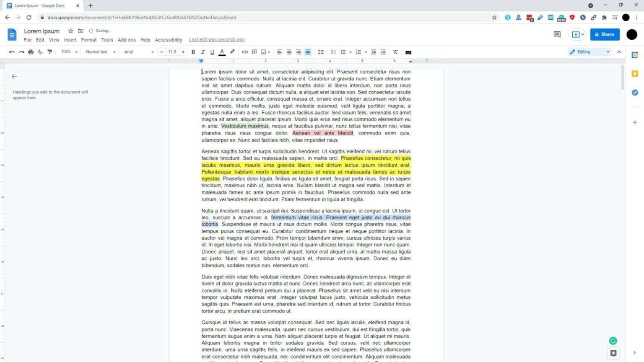Open comment history with the speech bubble icon
The image size is (644, 362).
tap(557, 34)
